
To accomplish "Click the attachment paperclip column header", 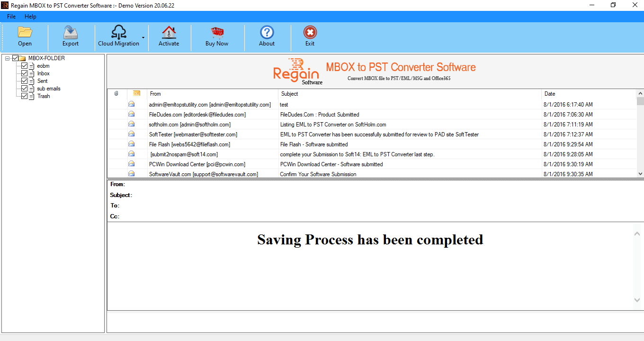I will [x=116, y=93].
